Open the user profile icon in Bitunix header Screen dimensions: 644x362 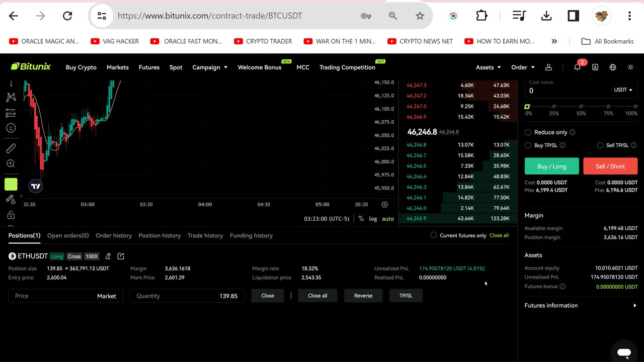[549, 67]
